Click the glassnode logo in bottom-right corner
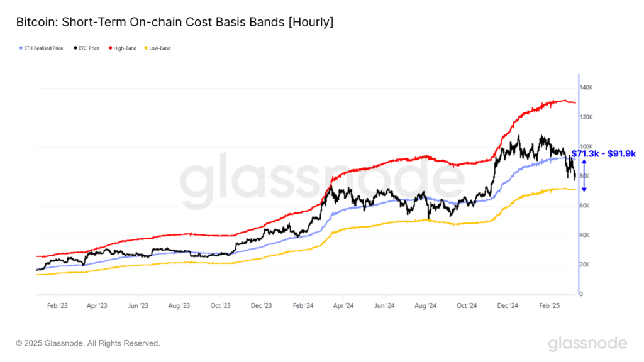644x362 pixels. tap(587, 343)
